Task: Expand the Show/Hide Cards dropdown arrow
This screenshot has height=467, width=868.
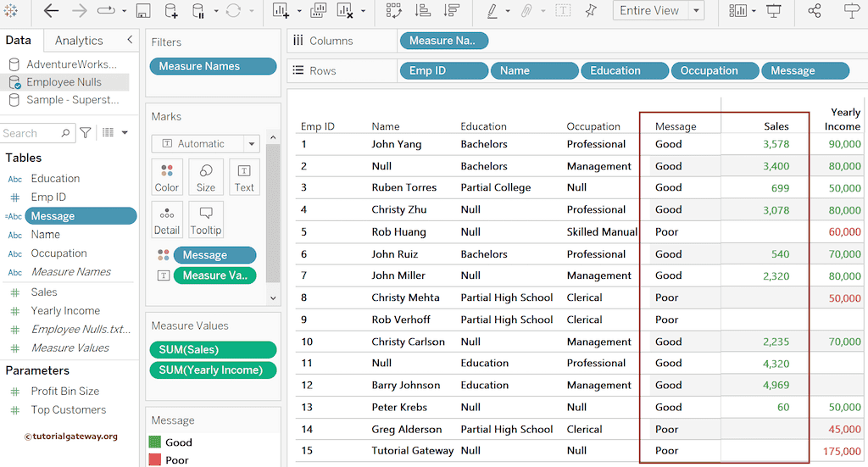Action: pos(754,10)
